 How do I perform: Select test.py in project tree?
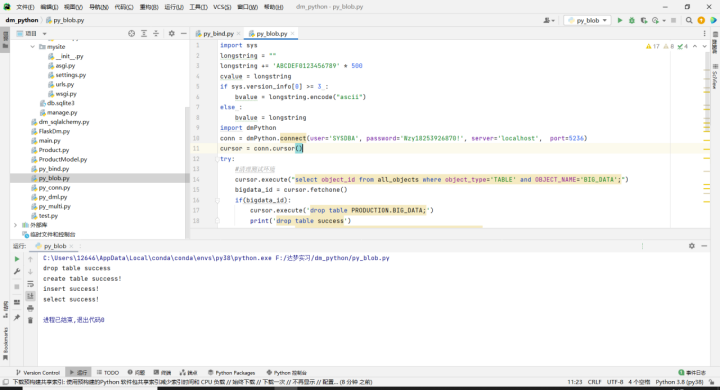[48, 216]
